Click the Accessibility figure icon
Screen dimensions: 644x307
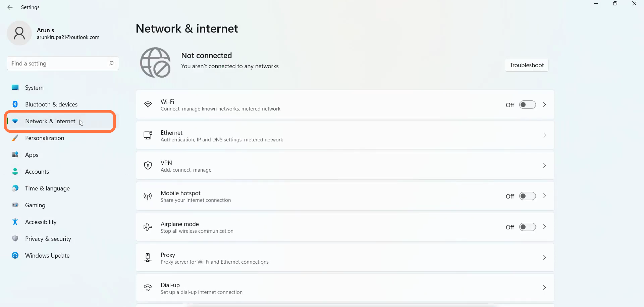tap(15, 222)
